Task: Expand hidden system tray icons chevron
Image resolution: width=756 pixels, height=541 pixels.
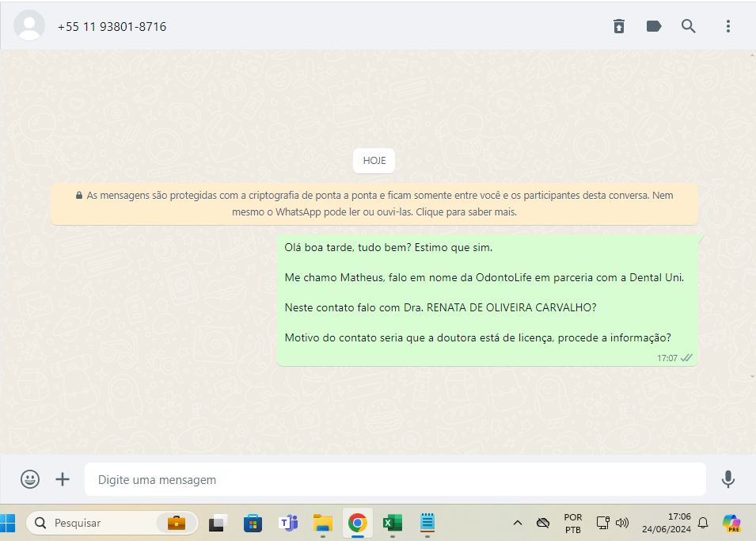Action: 518,523
